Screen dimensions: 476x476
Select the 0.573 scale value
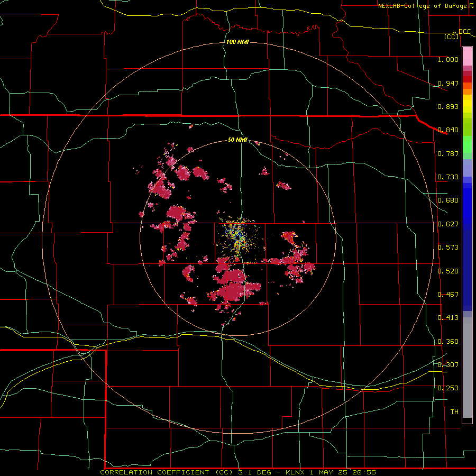click(x=448, y=248)
